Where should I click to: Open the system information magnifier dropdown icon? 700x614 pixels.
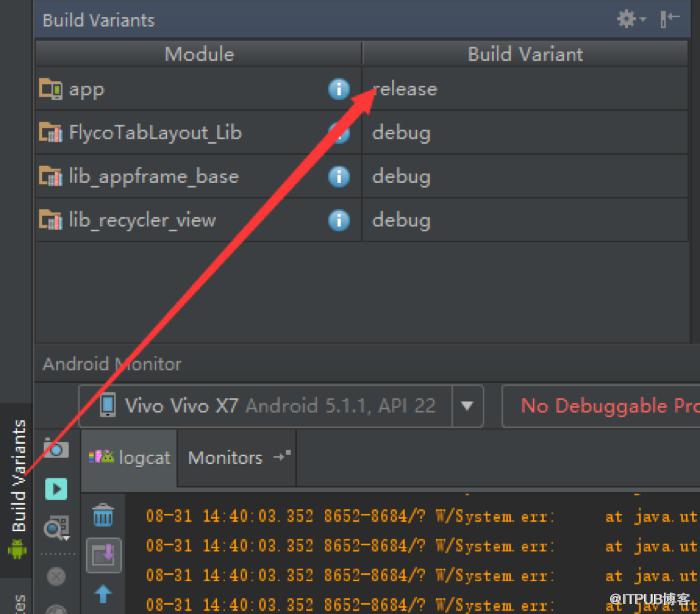click(57, 528)
